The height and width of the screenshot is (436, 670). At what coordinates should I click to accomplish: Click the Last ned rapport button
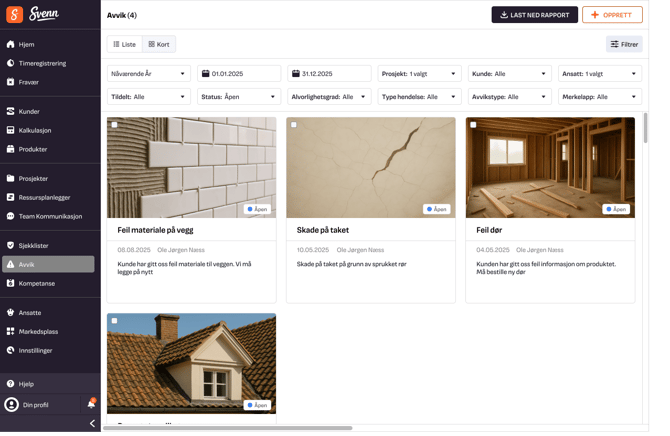point(534,15)
